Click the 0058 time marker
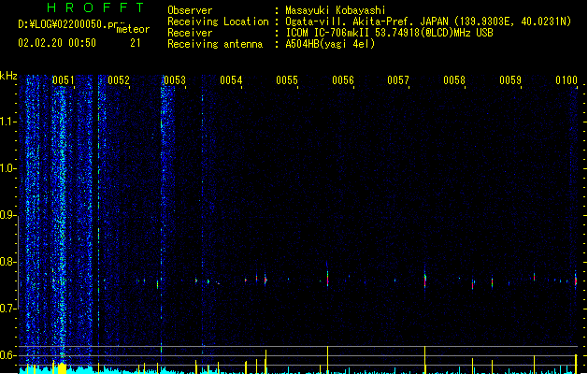 point(454,80)
